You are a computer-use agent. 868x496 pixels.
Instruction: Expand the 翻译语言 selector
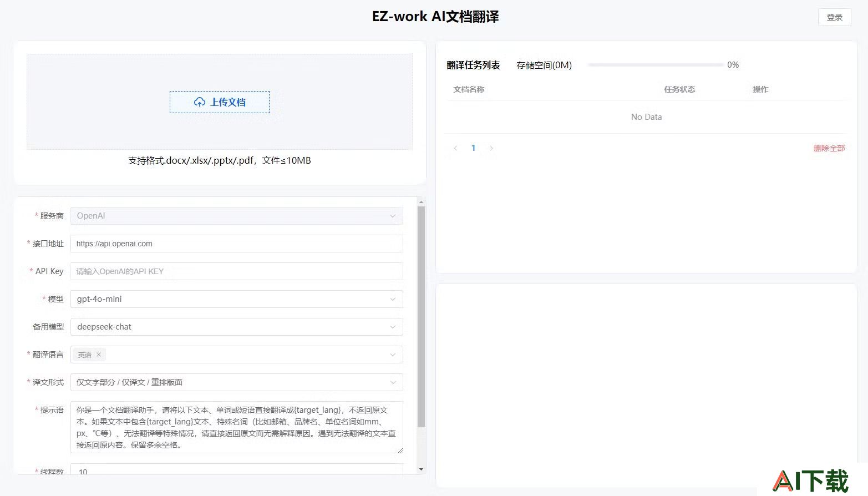pyautogui.click(x=236, y=355)
